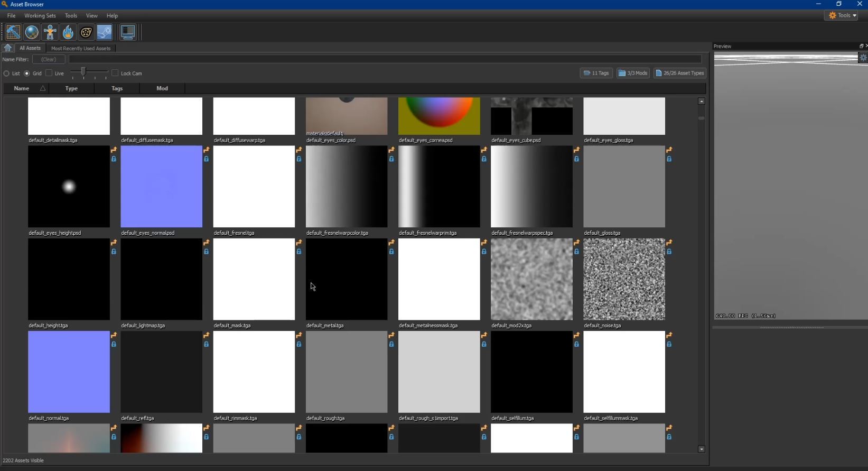
Task: Click the lock icon for default_fresnelwarprim.tga
Action: click(x=484, y=159)
